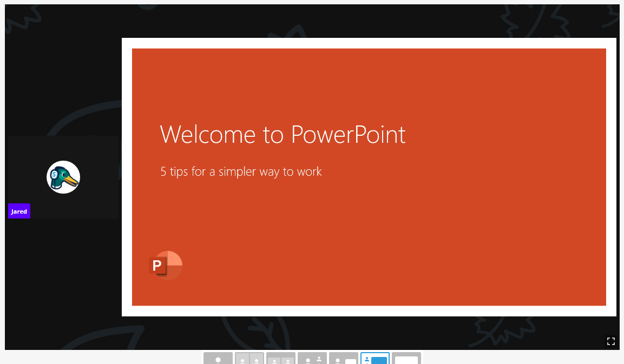
Task: Choose person with small white screen layout
Action: click(344, 359)
